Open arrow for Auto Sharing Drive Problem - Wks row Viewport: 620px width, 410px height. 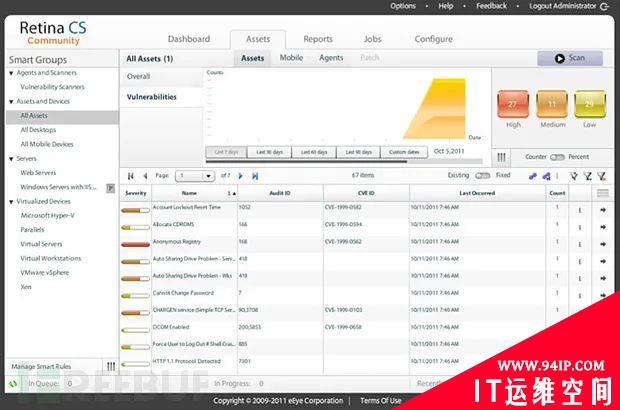pyautogui.click(x=603, y=278)
